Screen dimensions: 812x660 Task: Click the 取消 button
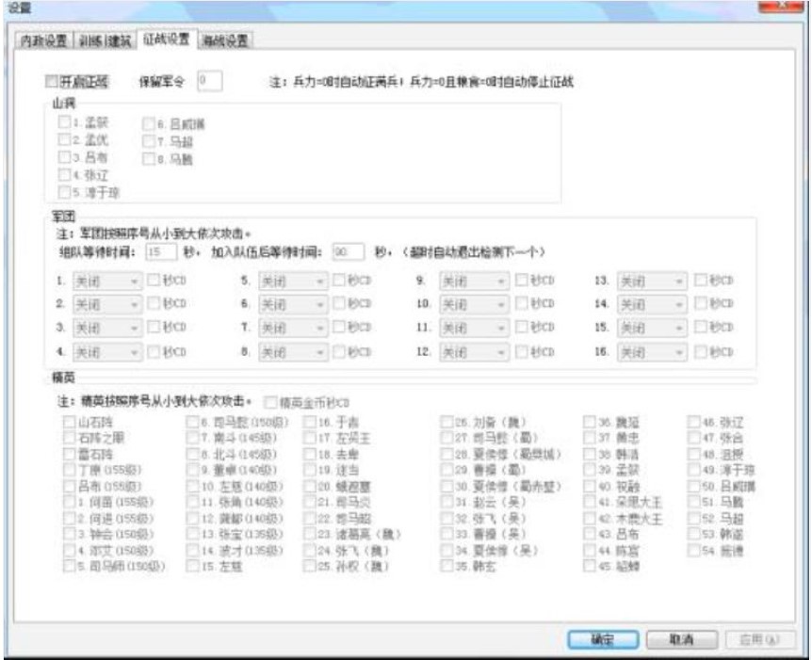coord(682,640)
